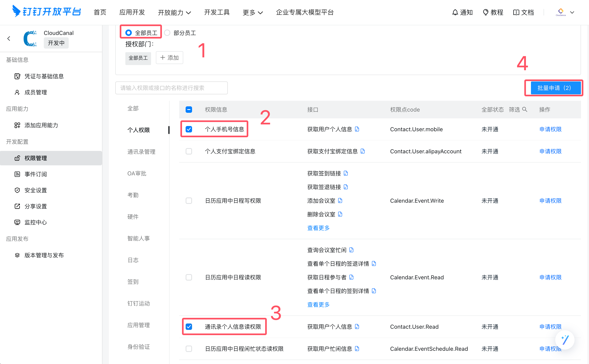Click 查看更多 under 删除会议室

coord(318,228)
